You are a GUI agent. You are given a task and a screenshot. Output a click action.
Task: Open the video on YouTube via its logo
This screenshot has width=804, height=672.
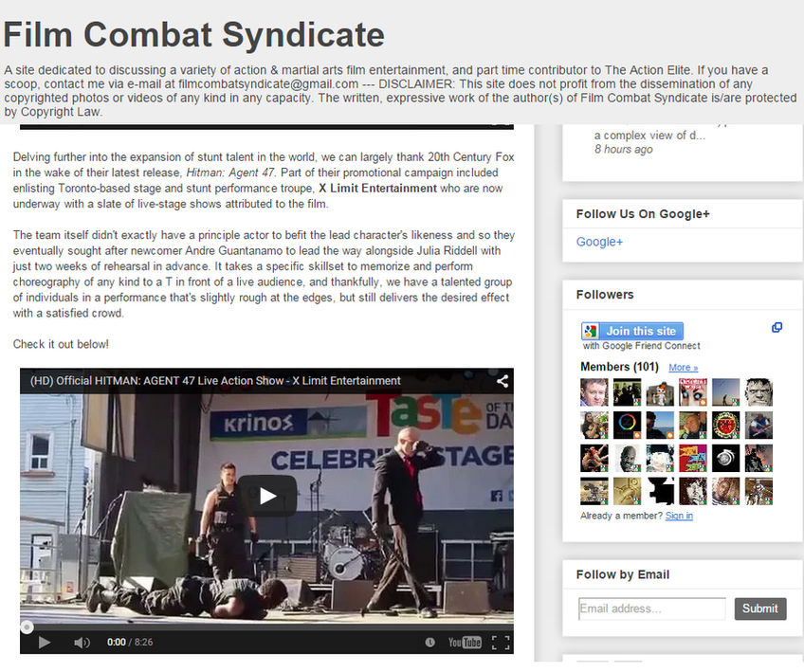tap(465, 643)
